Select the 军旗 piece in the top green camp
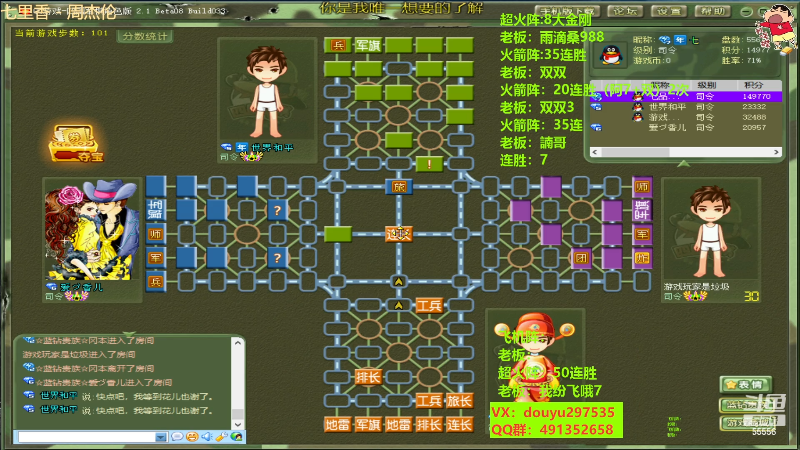 (x=368, y=45)
